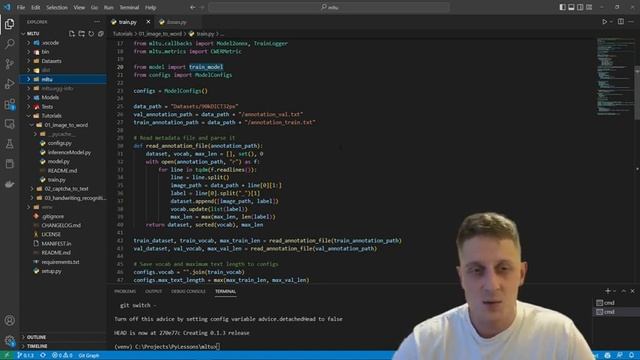Viewport: 640px width, 360px height.
Task: Maximize the terminal panel with caret
Action: tap(623, 291)
